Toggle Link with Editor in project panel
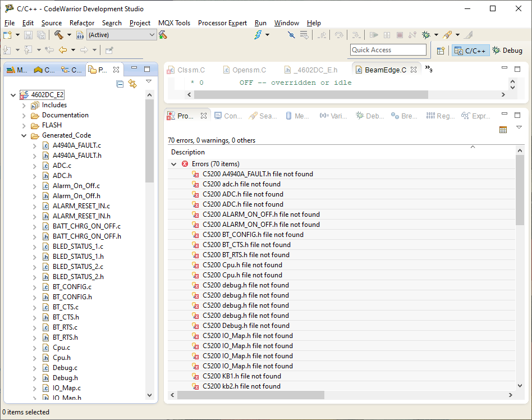 (132, 84)
